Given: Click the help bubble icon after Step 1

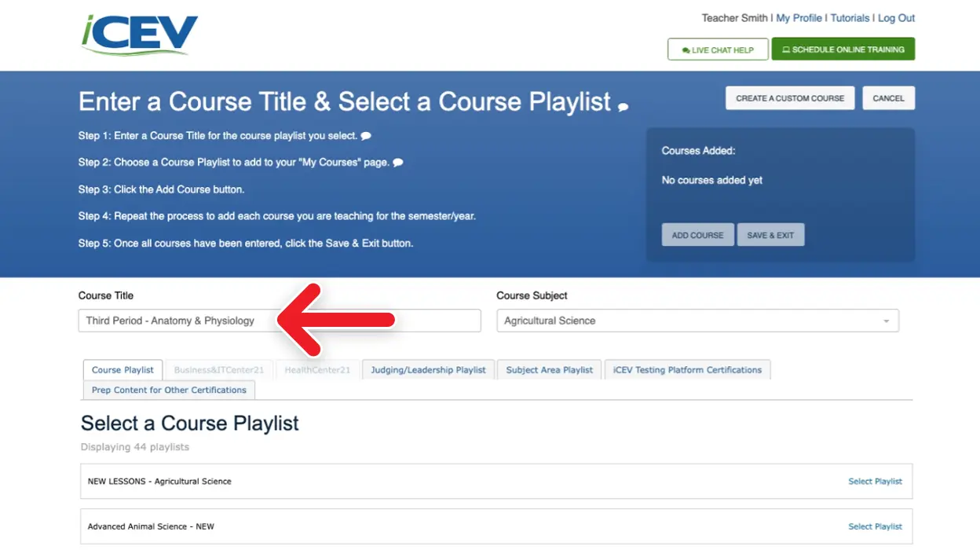Looking at the screenshot, I should (366, 136).
